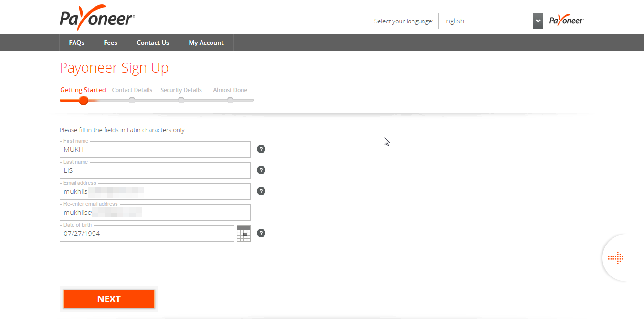Click the Payoneer logo at top left

[x=97, y=18]
